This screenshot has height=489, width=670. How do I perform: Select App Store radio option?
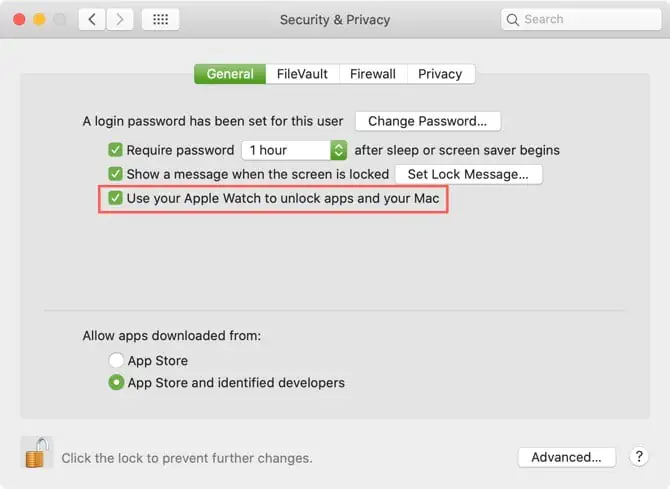(x=117, y=360)
